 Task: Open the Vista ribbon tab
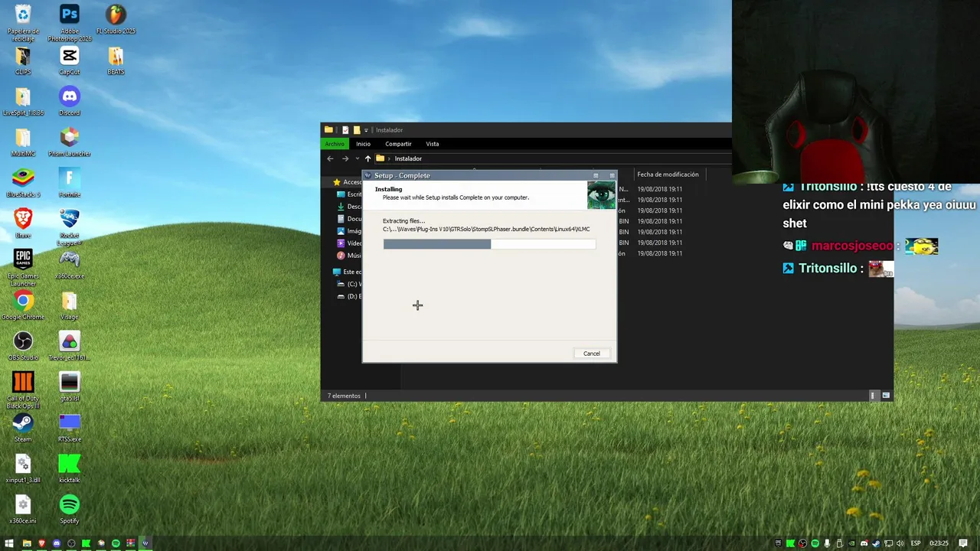[x=433, y=144]
